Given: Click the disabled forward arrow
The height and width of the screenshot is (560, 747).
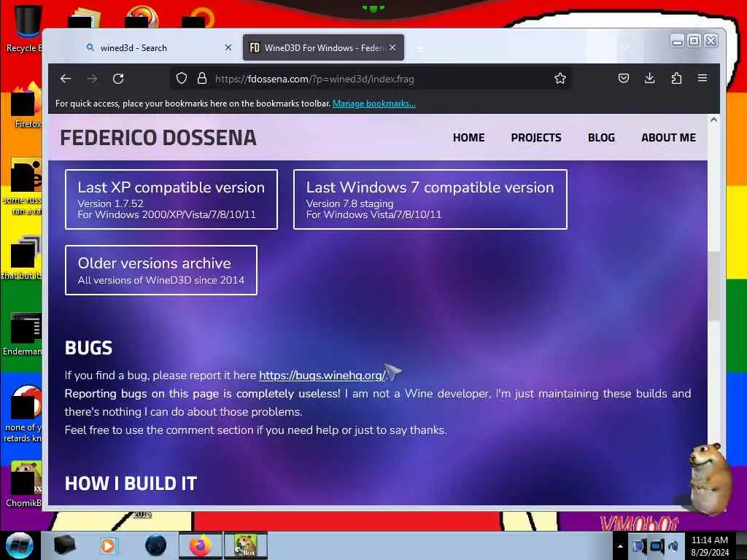Looking at the screenshot, I should 92,79.
